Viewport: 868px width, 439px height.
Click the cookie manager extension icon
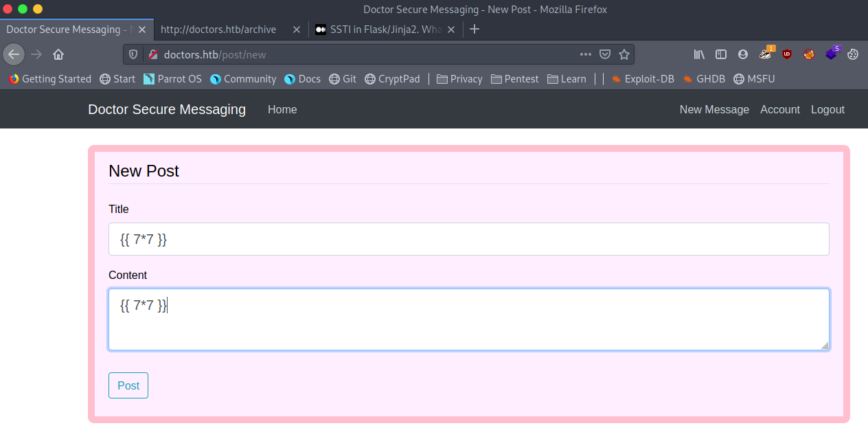[x=853, y=54]
